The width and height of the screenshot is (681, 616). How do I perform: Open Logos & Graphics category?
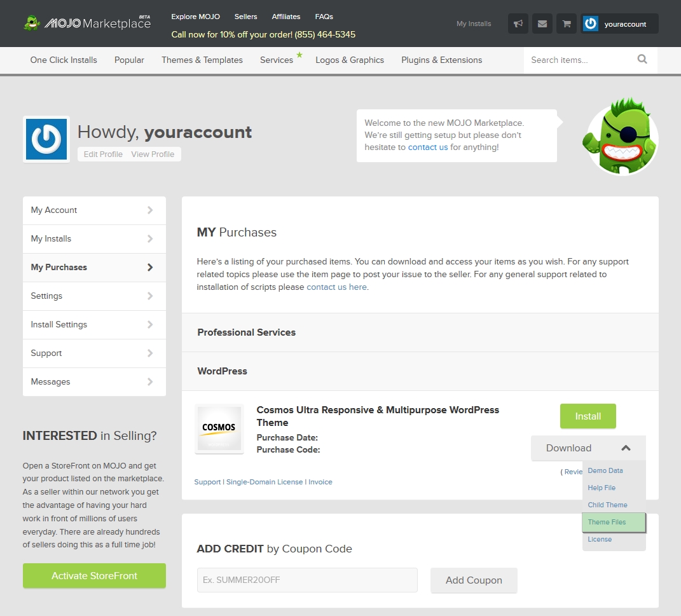point(350,60)
